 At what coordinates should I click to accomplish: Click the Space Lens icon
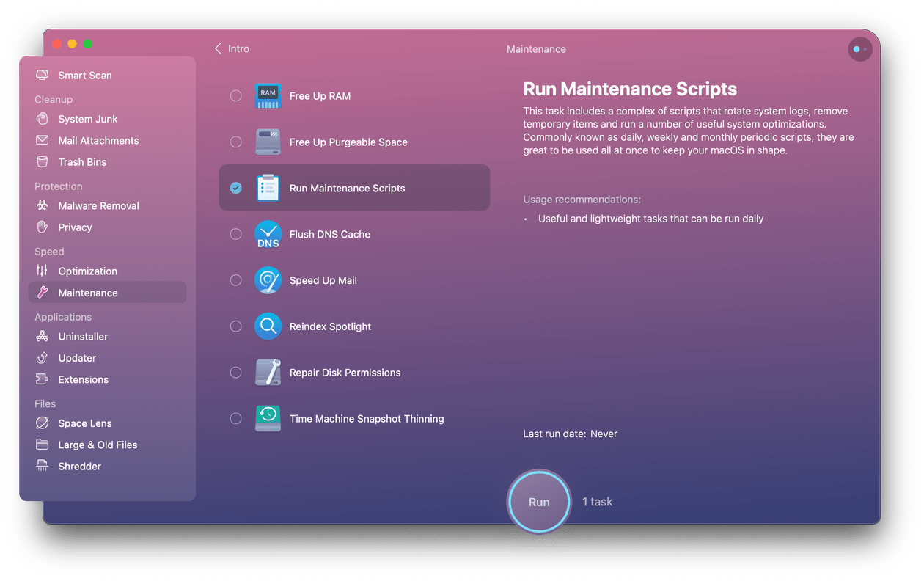pyautogui.click(x=43, y=423)
